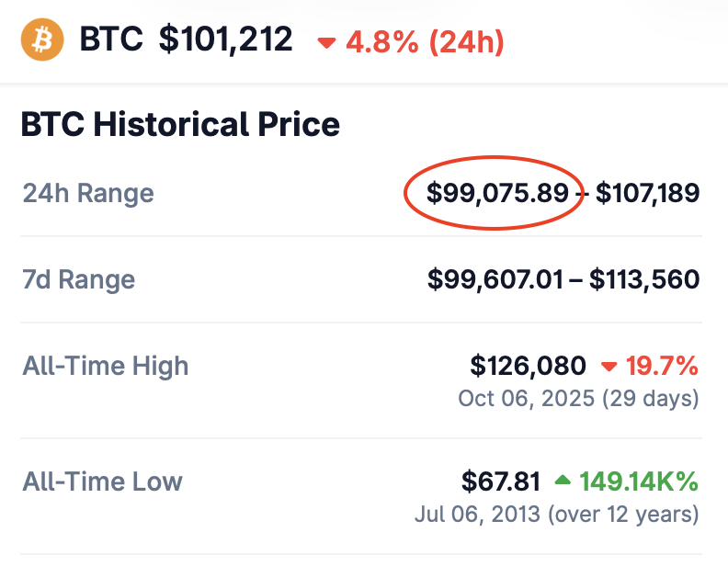
Task: Click the all-time low price $67.81
Action: 501,481
